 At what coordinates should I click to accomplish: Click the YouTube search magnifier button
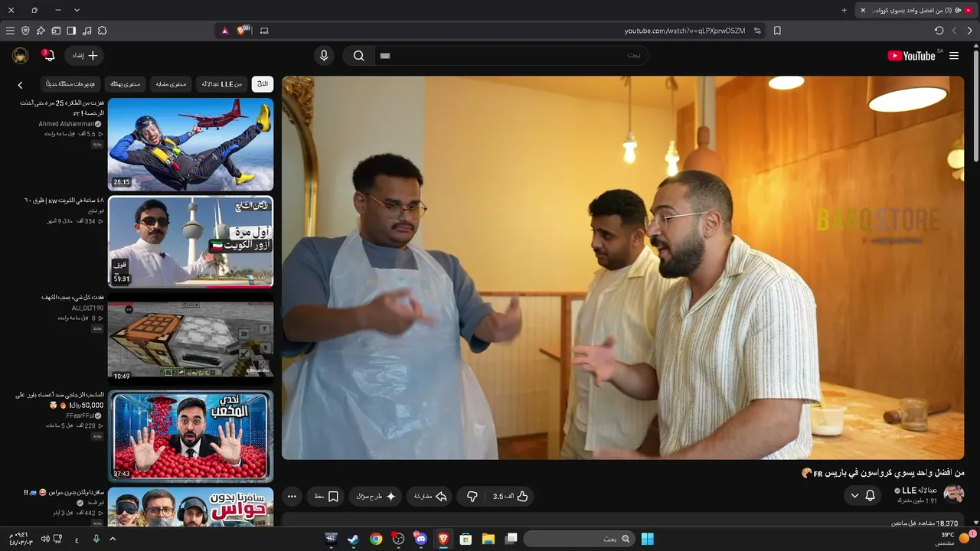tap(358, 56)
